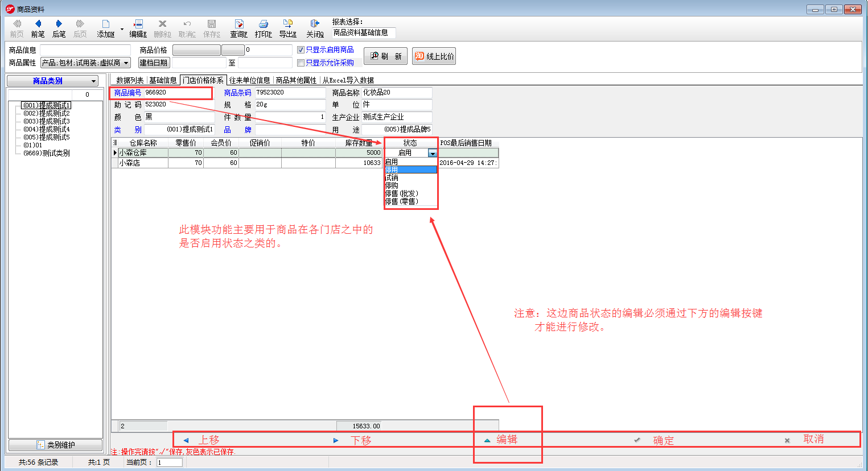Image resolution: width=868 pixels, height=471 pixels.
Task: Click the 小森店 row name cell
Action: click(x=143, y=163)
